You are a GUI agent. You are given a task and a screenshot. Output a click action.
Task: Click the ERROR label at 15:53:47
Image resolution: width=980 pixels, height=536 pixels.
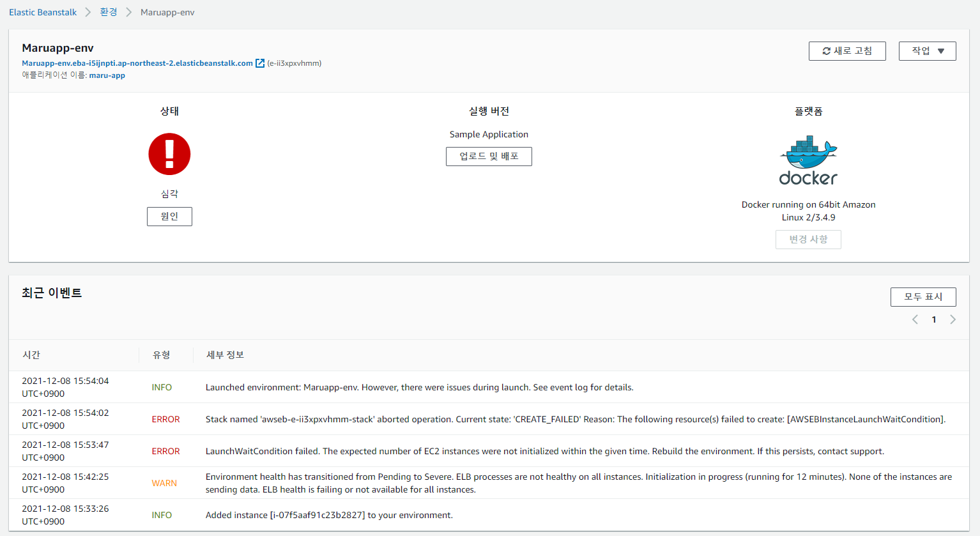click(165, 451)
